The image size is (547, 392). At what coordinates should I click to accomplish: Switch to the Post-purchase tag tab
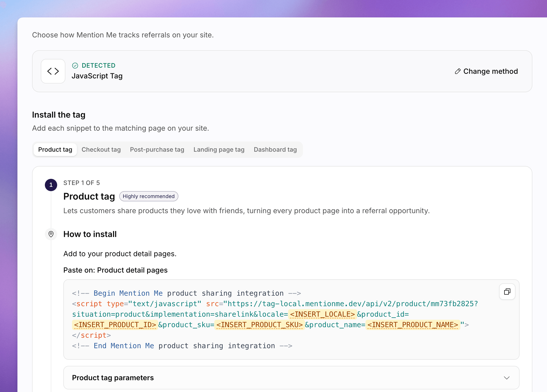(157, 150)
